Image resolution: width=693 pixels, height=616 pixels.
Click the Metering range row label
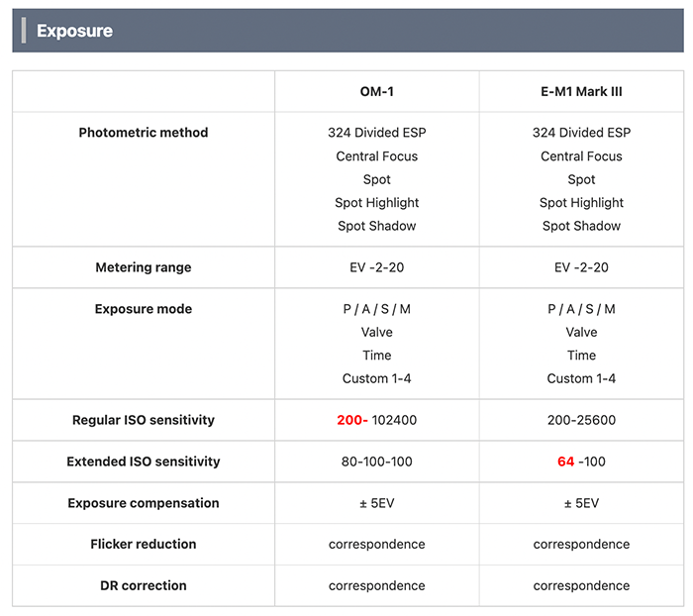(x=144, y=267)
